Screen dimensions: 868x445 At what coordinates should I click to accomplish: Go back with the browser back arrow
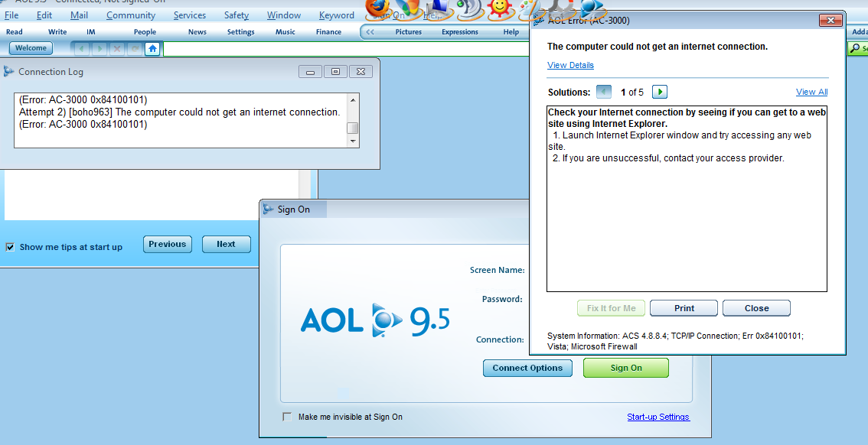click(x=82, y=49)
